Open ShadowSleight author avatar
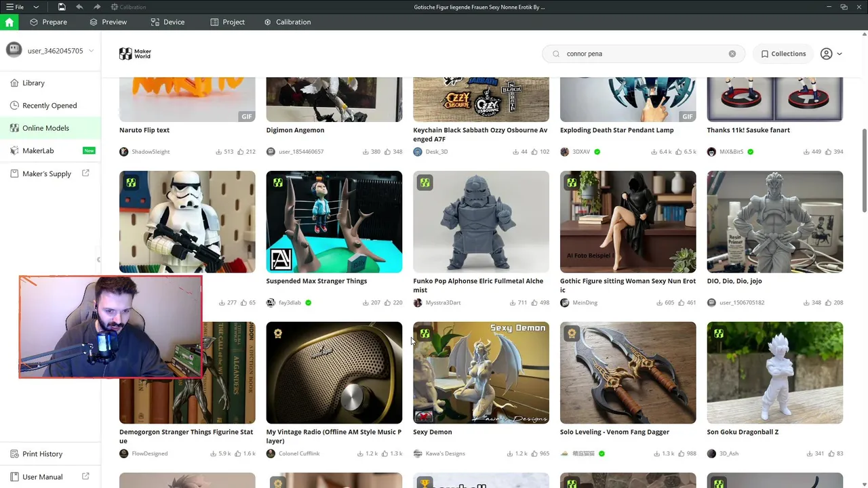868x488 pixels. pyautogui.click(x=123, y=152)
